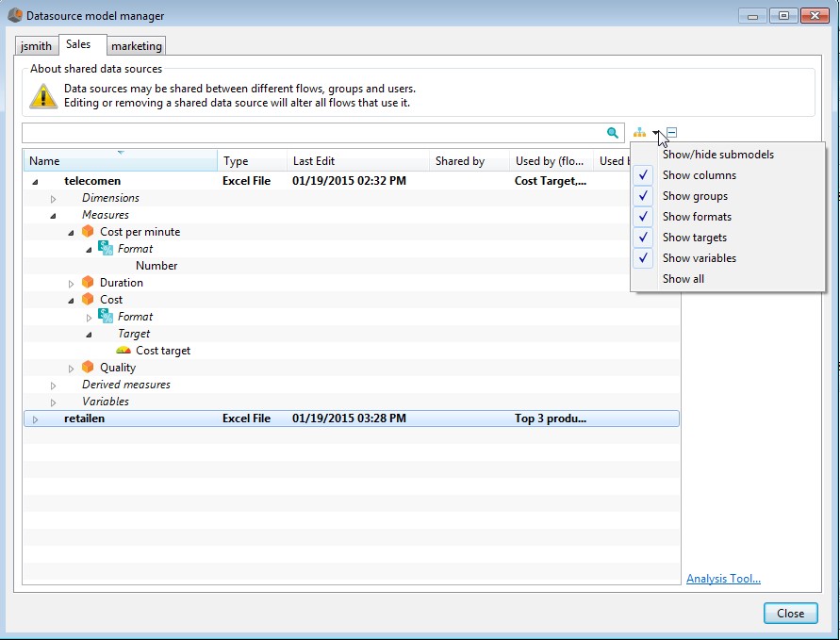Choose Show all in dropdown menu
Screen dimensions: 840x640
coord(684,278)
